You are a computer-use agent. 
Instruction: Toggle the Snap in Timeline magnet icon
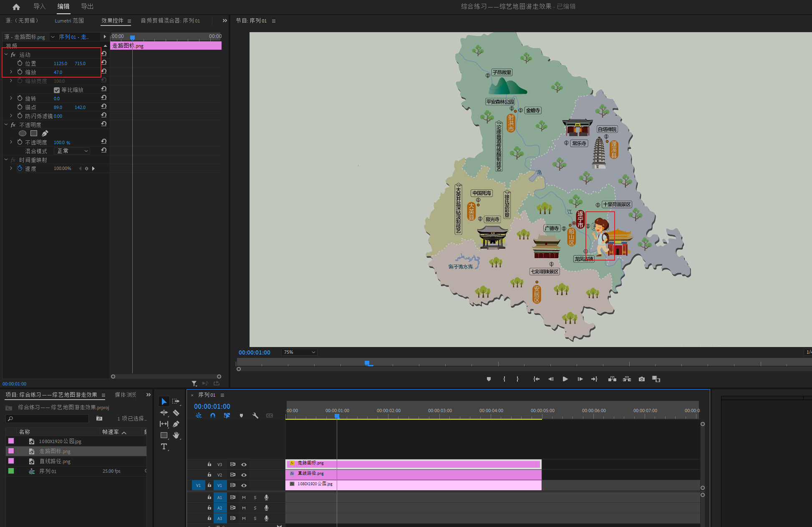click(x=213, y=416)
